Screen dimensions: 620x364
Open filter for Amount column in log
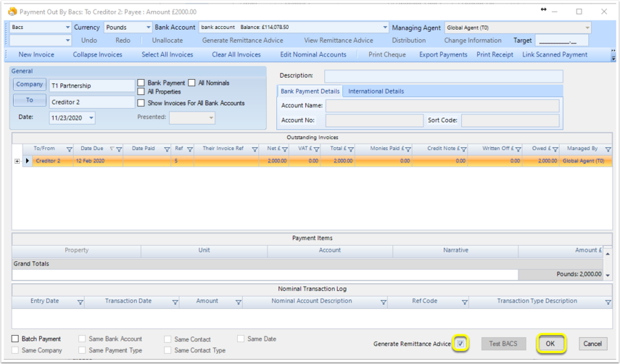tap(239, 302)
